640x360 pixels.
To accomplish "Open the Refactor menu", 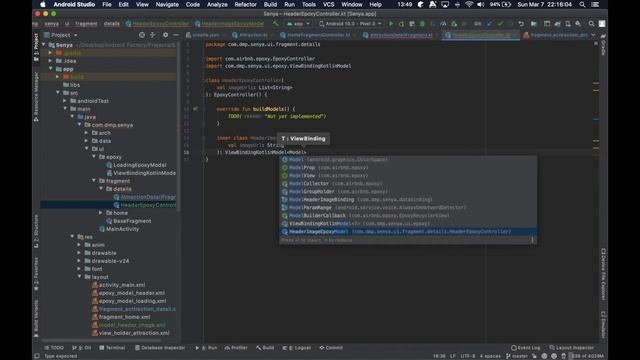I will (245, 4).
